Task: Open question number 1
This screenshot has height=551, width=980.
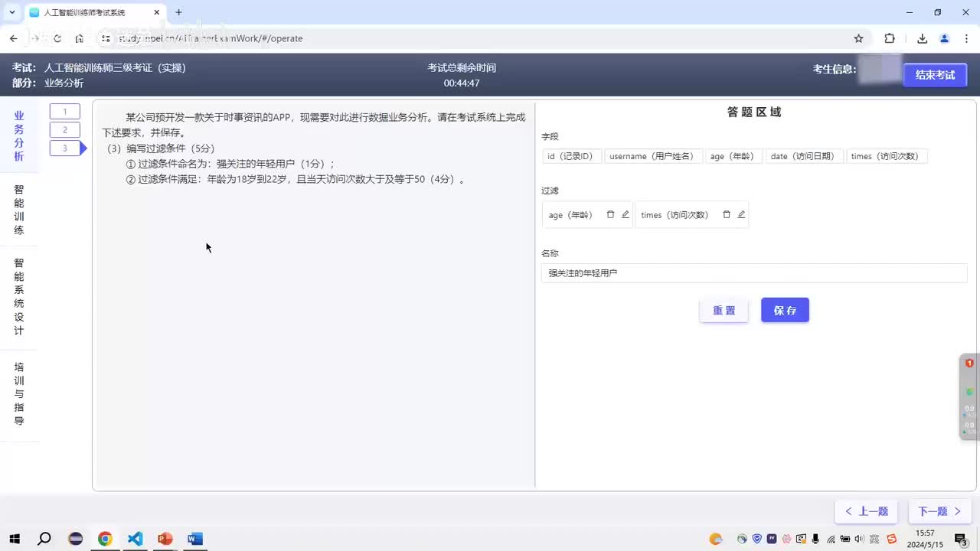Action: 65,112
